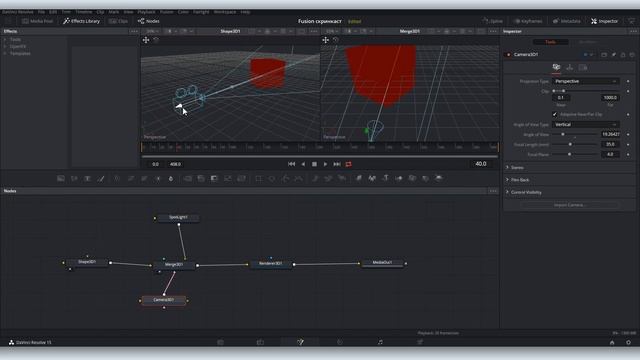The image size is (640, 360).
Task: Play in reverse
Action: (x=303, y=164)
